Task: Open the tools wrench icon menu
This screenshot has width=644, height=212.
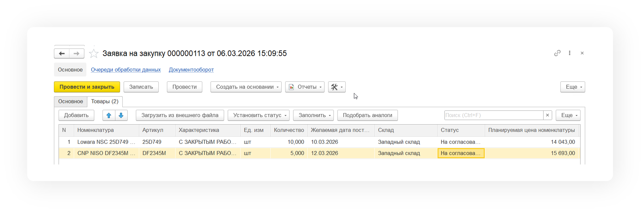Action: pos(337,87)
